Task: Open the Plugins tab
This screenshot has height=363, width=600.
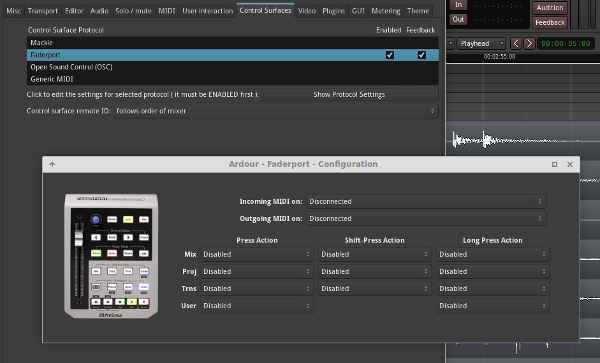Action: click(334, 11)
